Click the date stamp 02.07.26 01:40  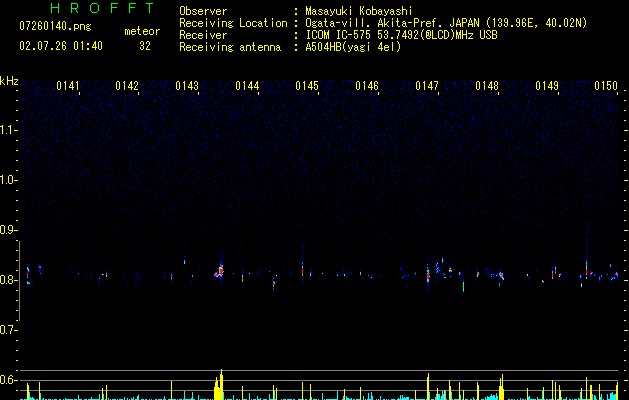pyautogui.click(x=61, y=46)
